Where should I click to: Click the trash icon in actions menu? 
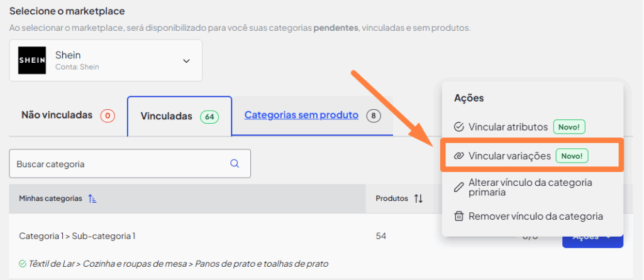(x=459, y=216)
